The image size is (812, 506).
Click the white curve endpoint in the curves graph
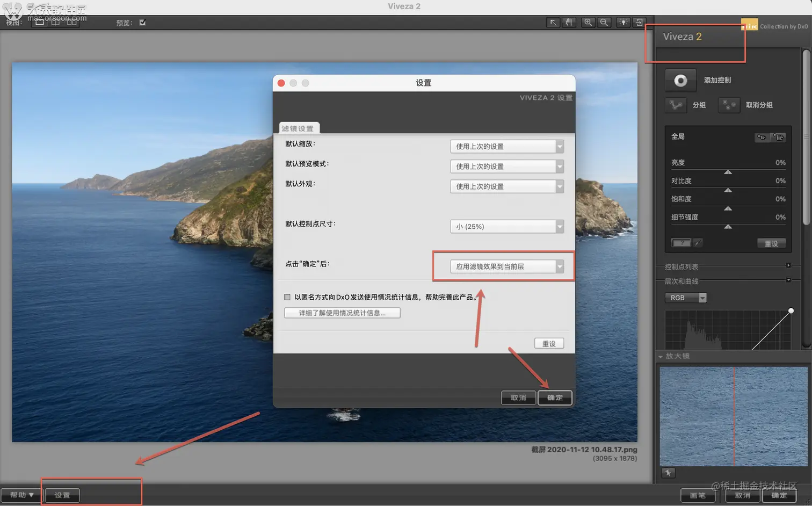tap(791, 311)
